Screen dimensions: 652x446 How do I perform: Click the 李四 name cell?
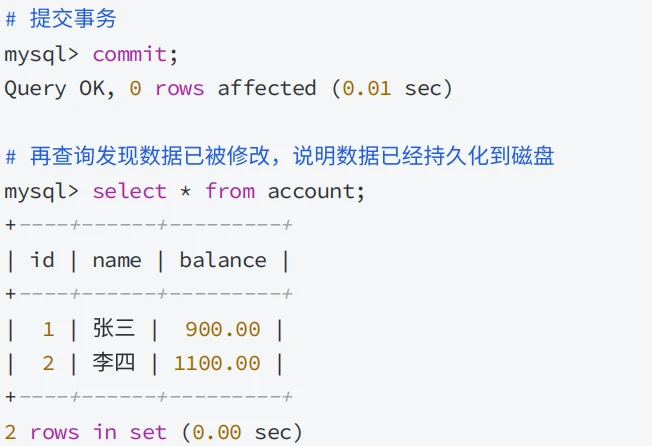(x=114, y=362)
